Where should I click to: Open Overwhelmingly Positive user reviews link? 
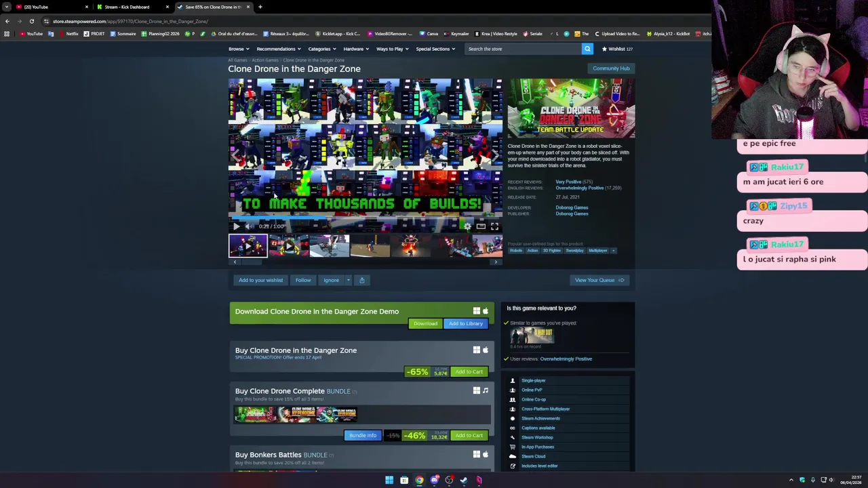pos(566,359)
